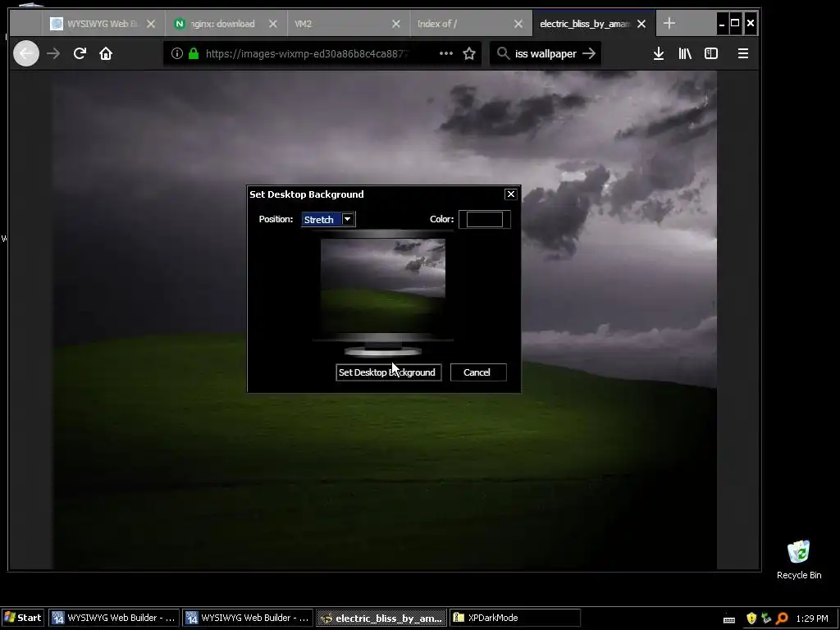Image resolution: width=840 pixels, height=630 pixels.
Task: Open page actions three-dot menu
Action: (445, 53)
